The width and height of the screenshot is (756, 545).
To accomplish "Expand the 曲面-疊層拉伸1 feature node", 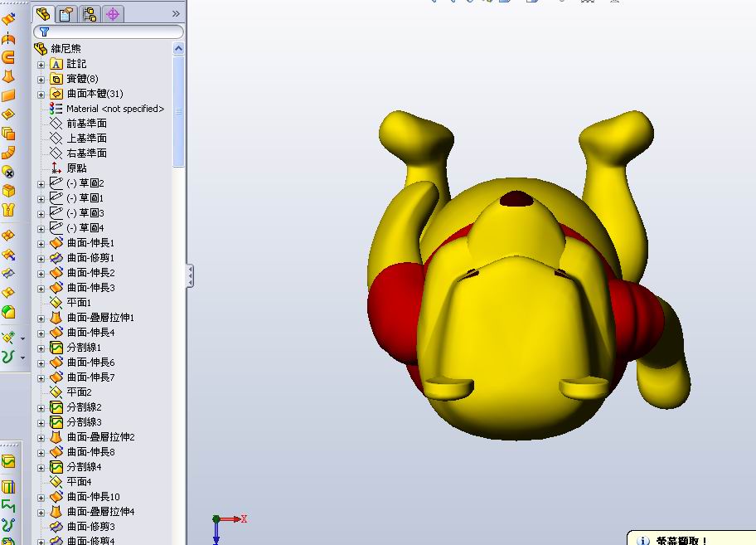I will click(41, 319).
